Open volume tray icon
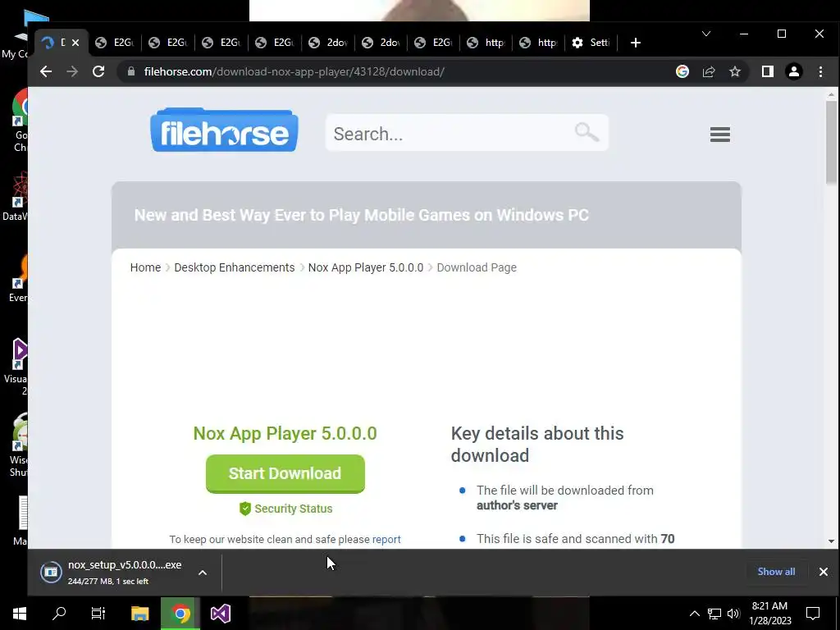Screen dimensions: 840x630 tap(733, 614)
